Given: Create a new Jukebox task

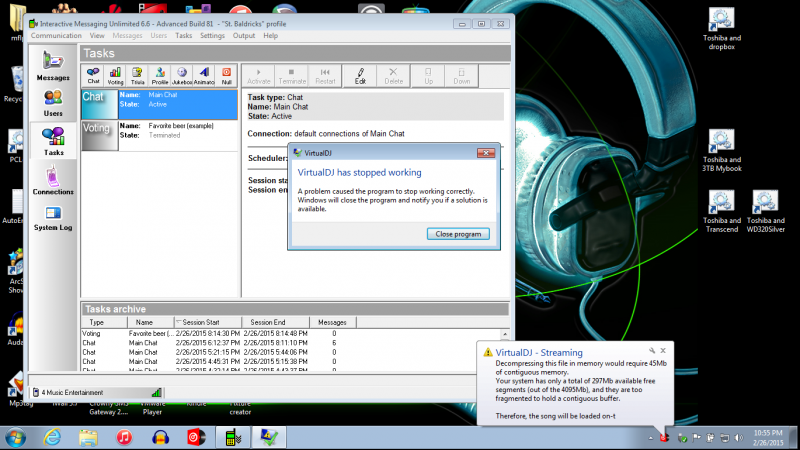Looking at the screenshot, I should pyautogui.click(x=182, y=76).
